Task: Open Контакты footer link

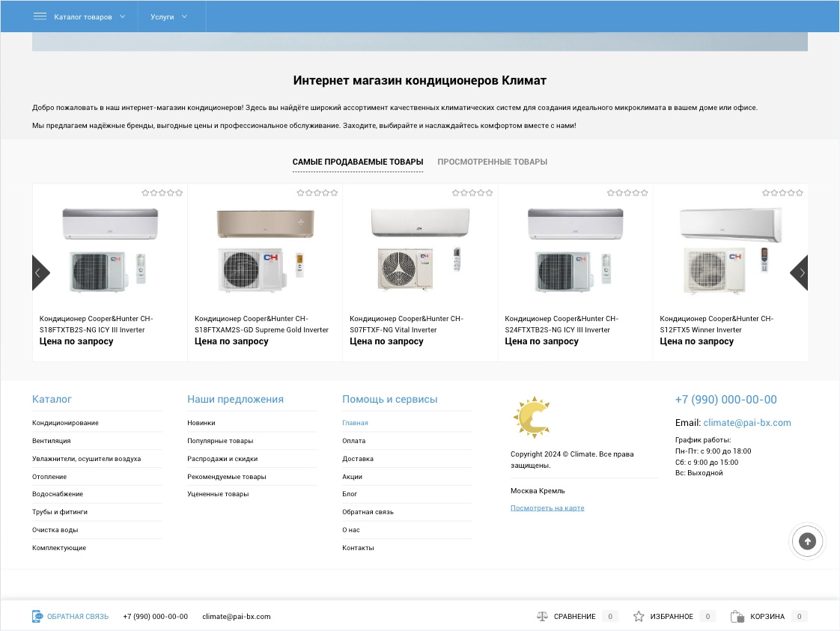Action: [x=358, y=548]
